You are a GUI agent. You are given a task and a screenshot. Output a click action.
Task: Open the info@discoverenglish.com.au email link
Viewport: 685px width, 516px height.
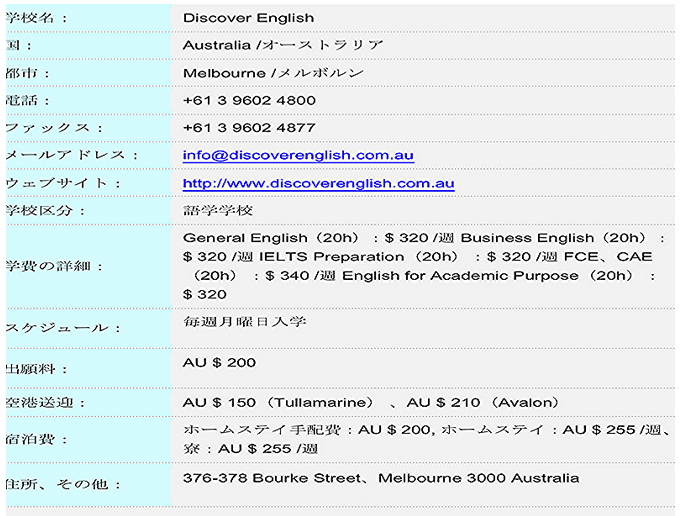pyautogui.click(x=298, y=156)
